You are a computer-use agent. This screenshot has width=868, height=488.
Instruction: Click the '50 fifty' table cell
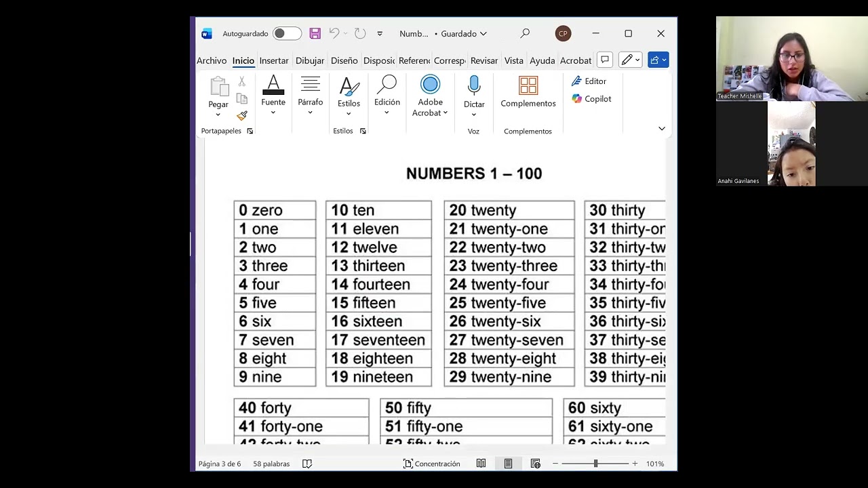(467, 408)
